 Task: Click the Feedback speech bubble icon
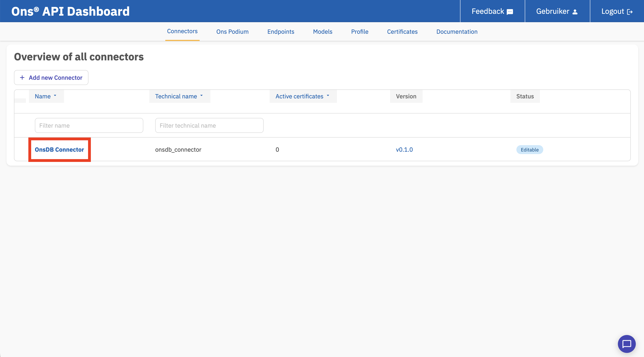coord(510,12)
